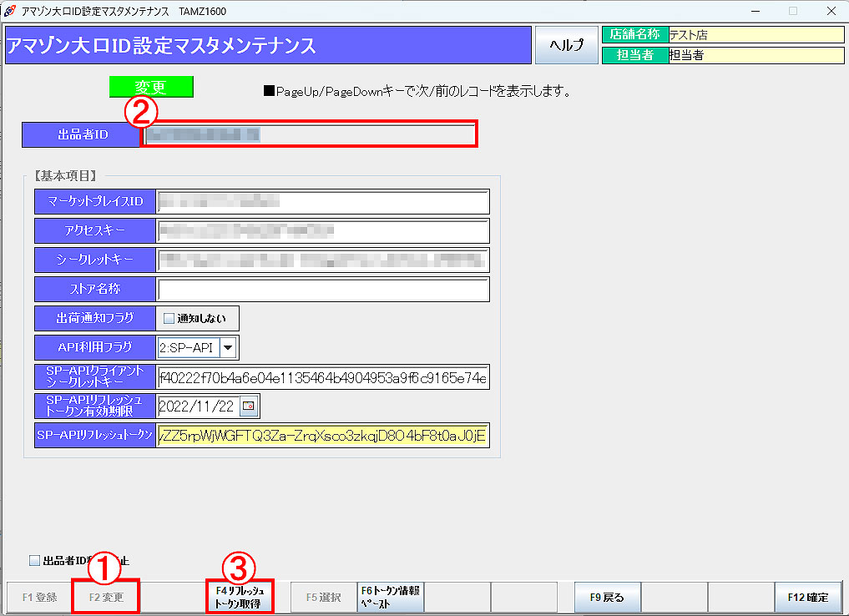
Task: Click the F6 トークン情報ペースト button
Action: pyautogui.click(x=390, y=598)
